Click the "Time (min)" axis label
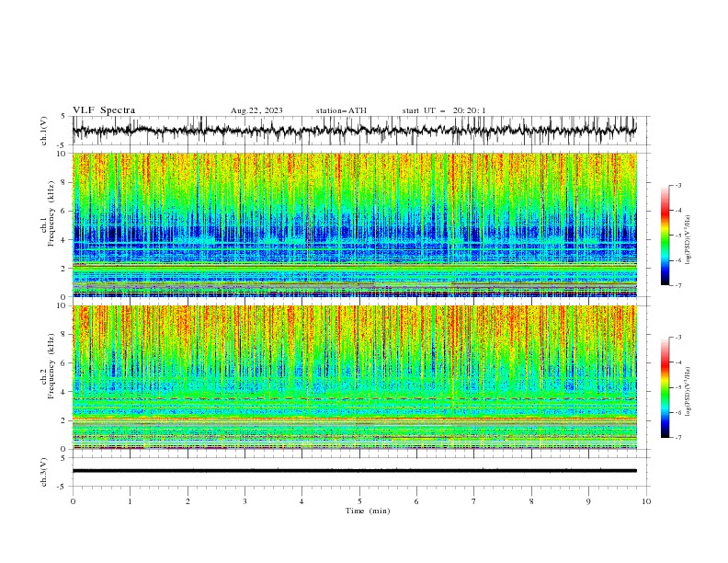 tap(368, 511)
